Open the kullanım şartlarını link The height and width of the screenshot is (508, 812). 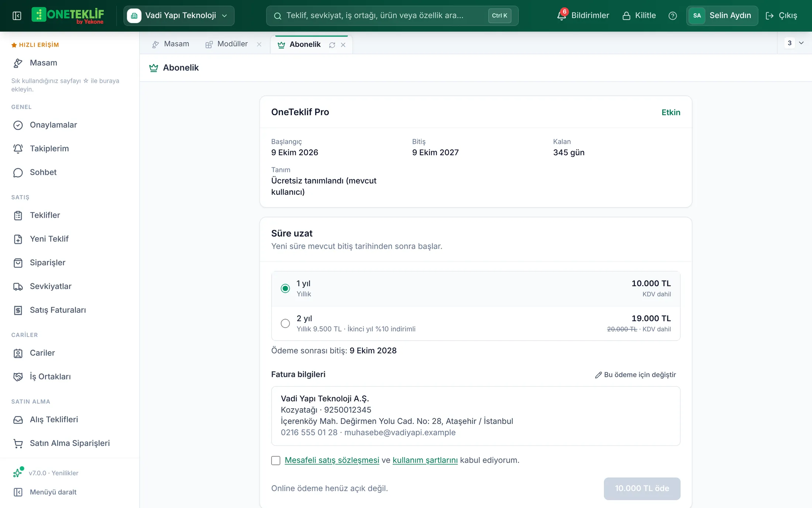(x=425, y=460)
